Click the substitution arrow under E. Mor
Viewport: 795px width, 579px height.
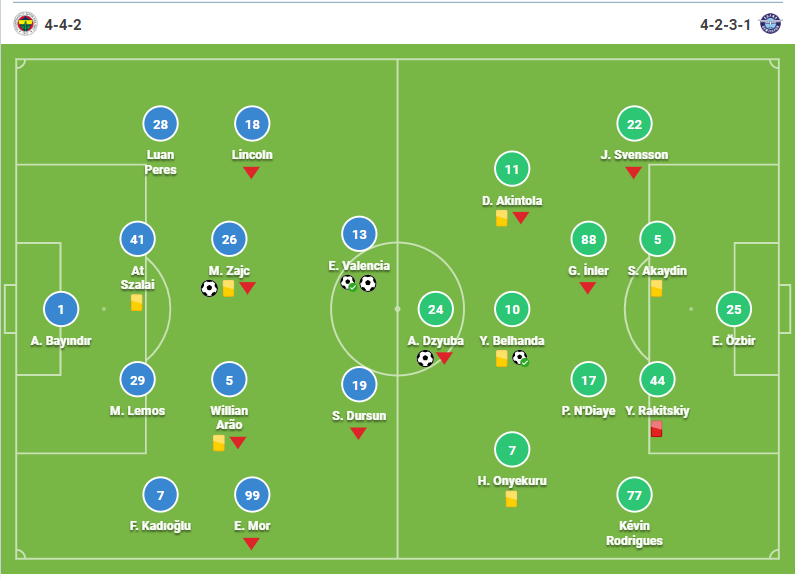(251, 544)
